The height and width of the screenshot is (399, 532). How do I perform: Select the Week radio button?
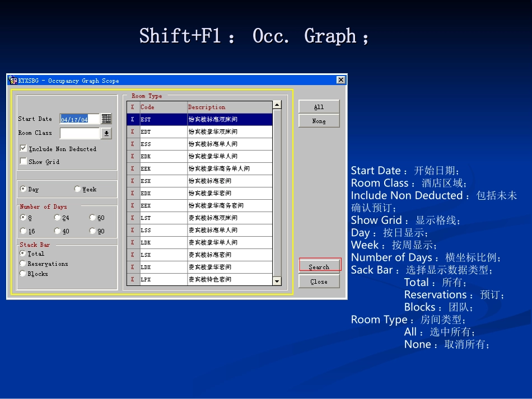[x=77, y=189]
